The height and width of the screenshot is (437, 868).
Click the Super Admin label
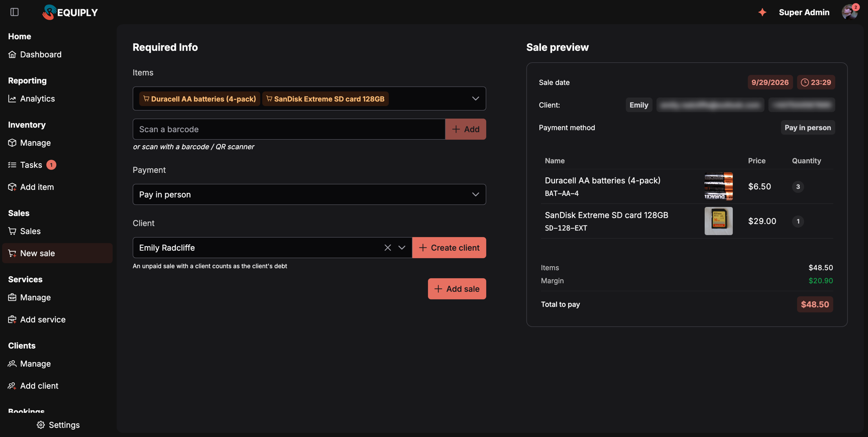pos(804,12)
